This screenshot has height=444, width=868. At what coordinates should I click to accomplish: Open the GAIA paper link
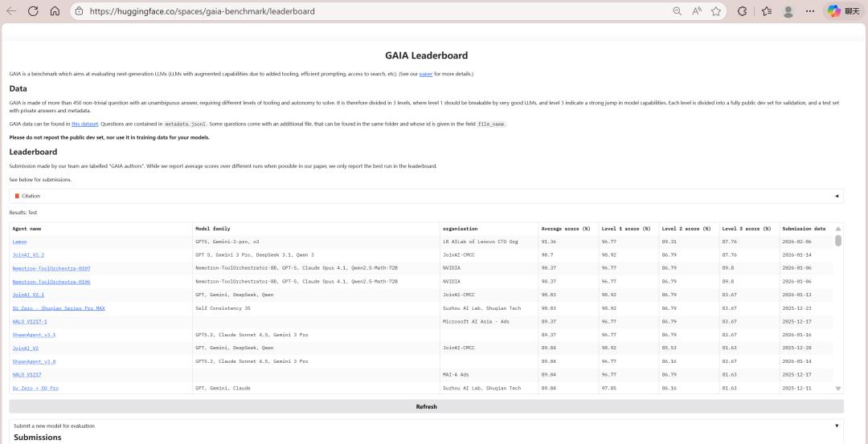(425, 74)
